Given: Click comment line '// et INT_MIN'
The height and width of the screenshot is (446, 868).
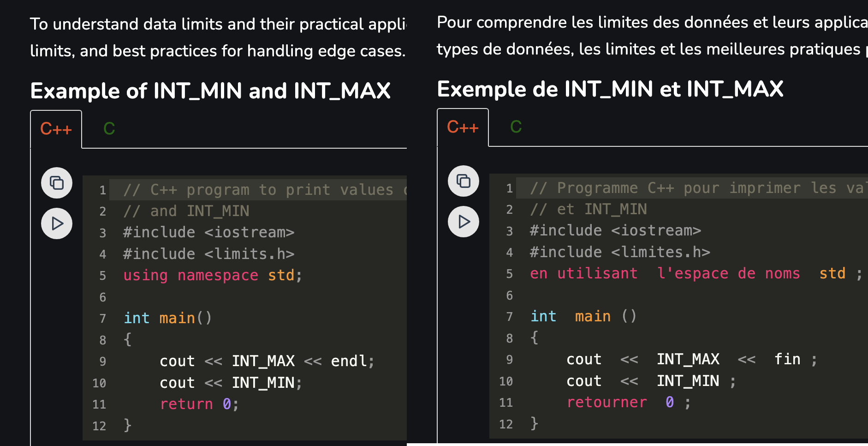Looking at the screenshot, I should click(x=589, y=209).
